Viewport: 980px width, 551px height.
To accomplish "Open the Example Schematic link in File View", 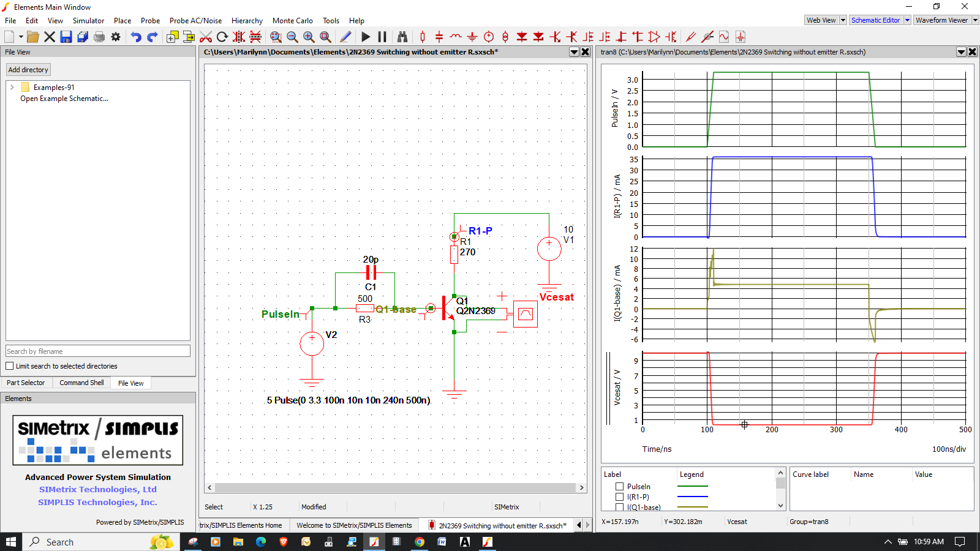I will [64, 99].
